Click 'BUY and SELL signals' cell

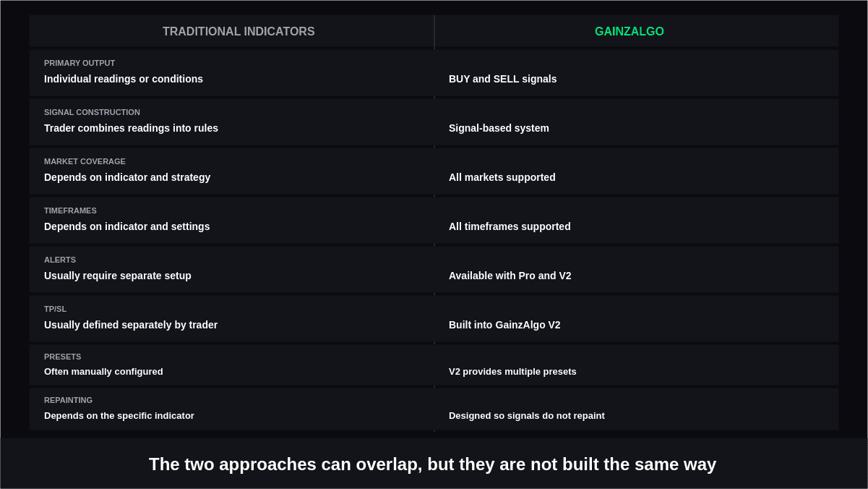[503, 79]
